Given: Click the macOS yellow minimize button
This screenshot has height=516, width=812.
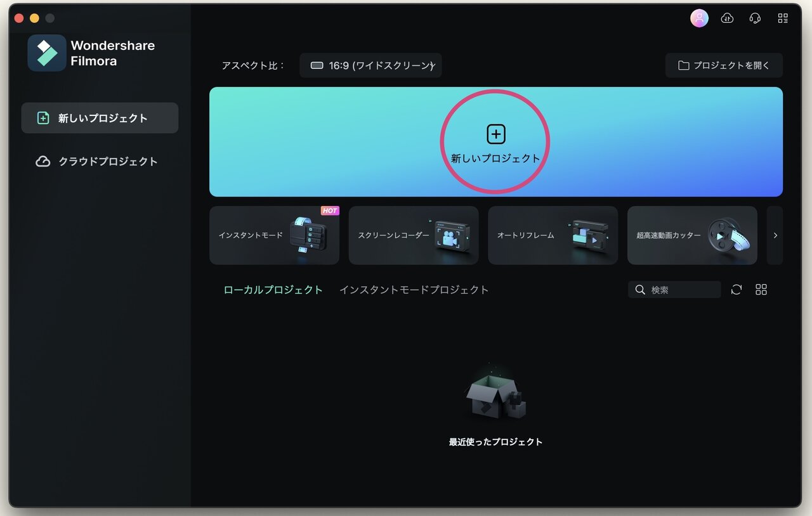Looking at the screenshot, I should coord(34,18).
